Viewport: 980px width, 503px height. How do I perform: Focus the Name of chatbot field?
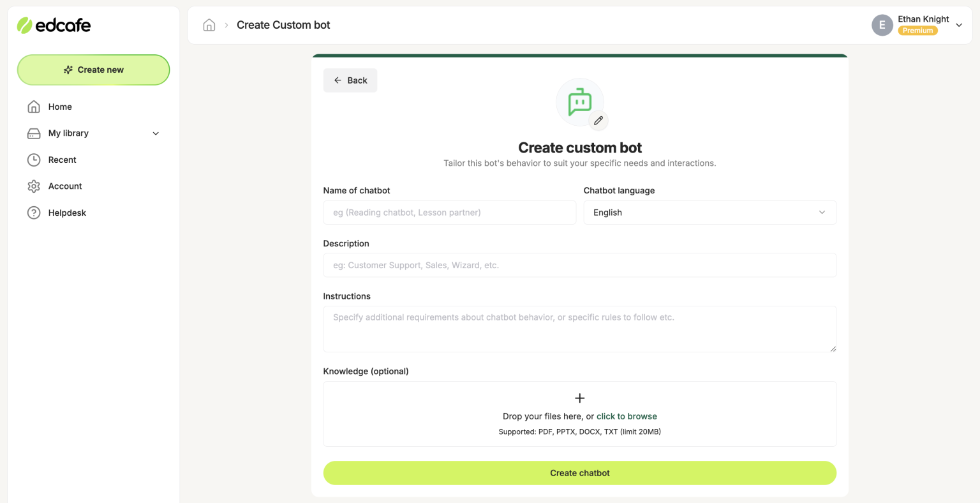(x=449, y=212)
